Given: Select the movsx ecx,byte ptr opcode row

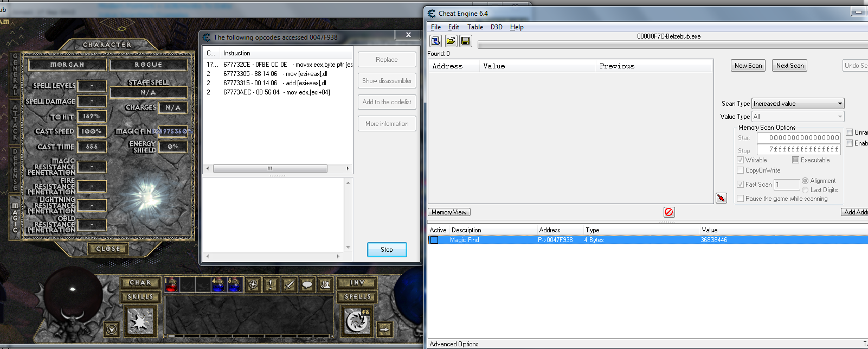Looking at the screenshot, I should [278, 65].
